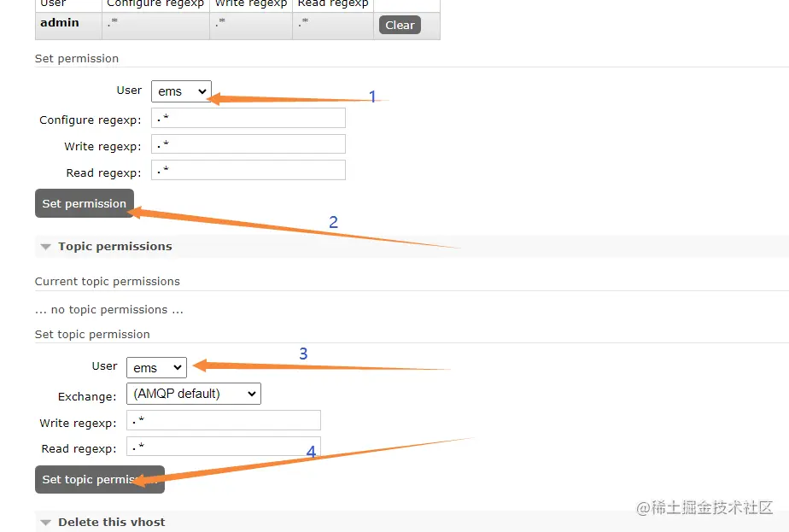This screenshot has height=532, width=789.
Task: Edit the topic Read regexp field
Action: point(224,447)
